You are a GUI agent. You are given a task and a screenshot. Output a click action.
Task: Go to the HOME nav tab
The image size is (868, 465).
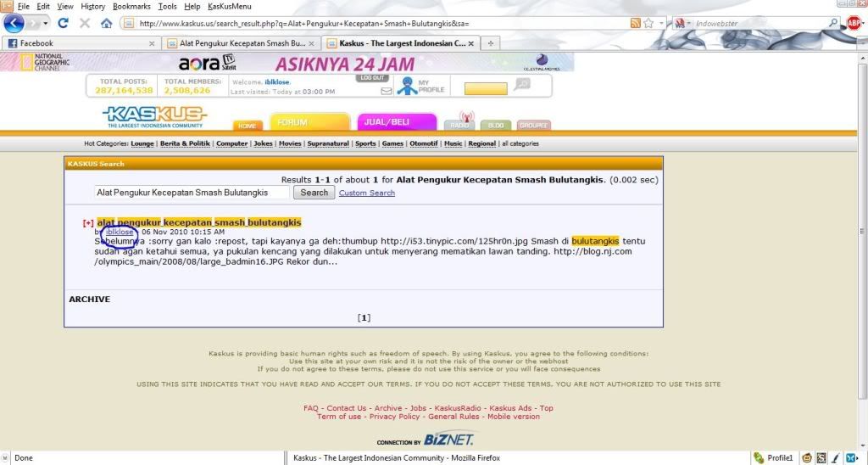click(248, 126)
